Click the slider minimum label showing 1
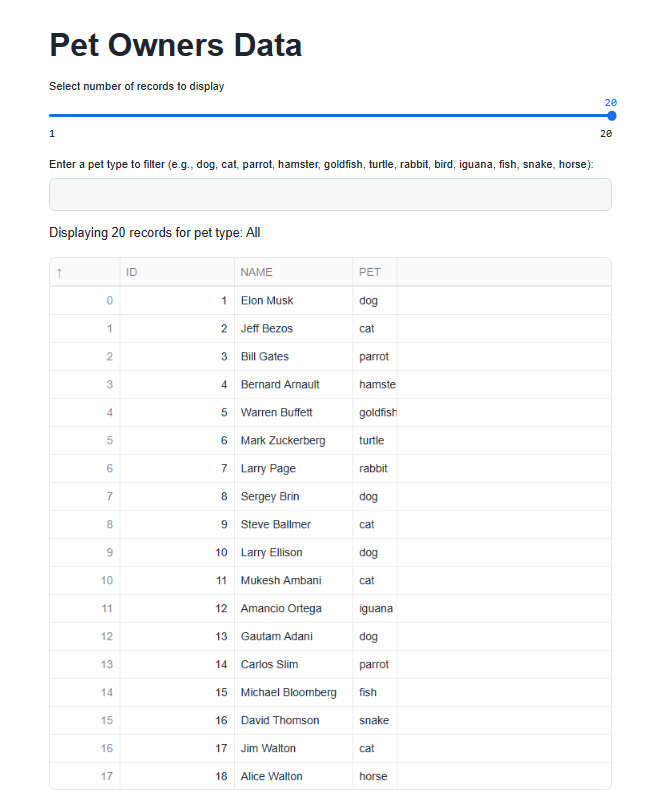The height and width of the screenshot is (810, 659). click(x=51, y=133)
